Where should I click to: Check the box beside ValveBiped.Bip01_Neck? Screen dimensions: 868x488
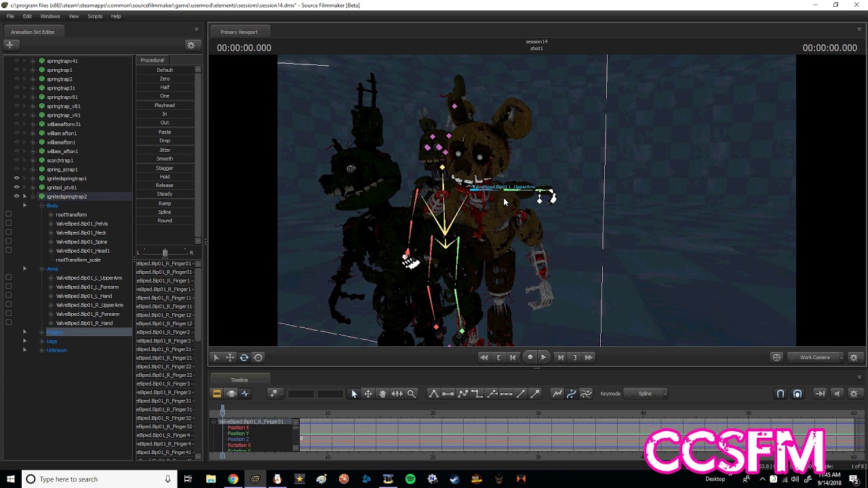[x=8, y=232]
